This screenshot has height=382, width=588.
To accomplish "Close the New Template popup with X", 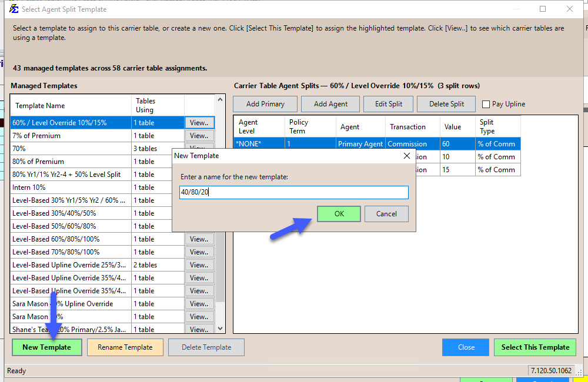I will pyautogui.click(x=406, y=156).
